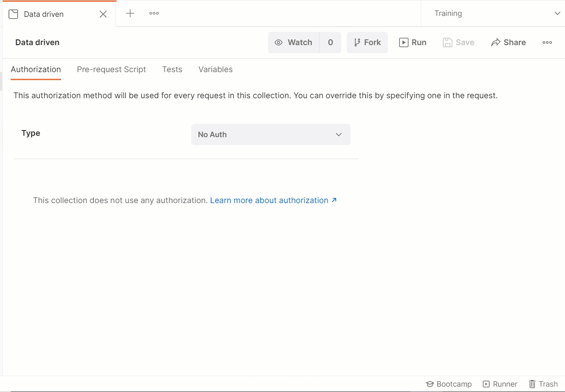This screenshot has height=392, width=565.
Task: Switch to the Pre-request Script tab
Action: [112, 69]
